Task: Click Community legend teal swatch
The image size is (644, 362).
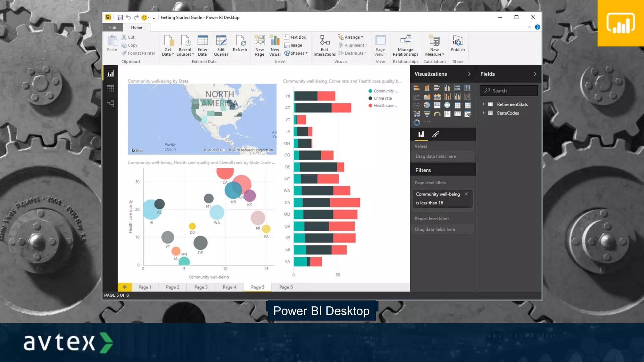Action: [x=370, y=91]
